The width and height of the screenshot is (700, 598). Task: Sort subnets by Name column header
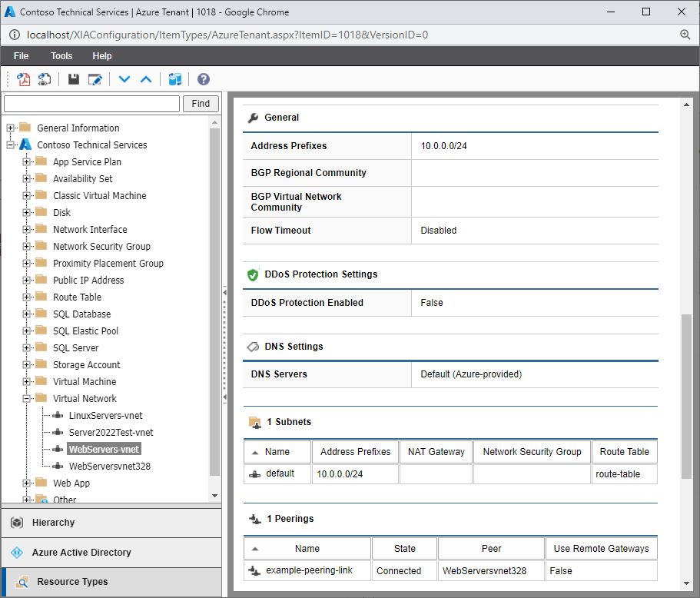click(277, 452)
